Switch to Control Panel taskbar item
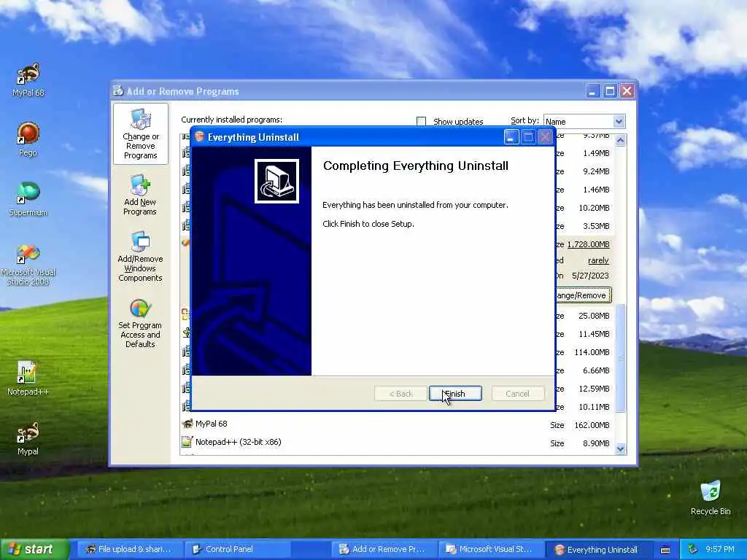This screenshot has width=747, height=560. click(x=237, y=550)
